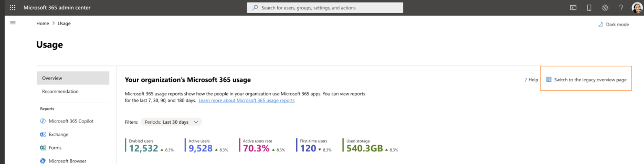Screen dimensions: 644x164
Task: Open the user profile avatar
Action: tap(637, 8)
